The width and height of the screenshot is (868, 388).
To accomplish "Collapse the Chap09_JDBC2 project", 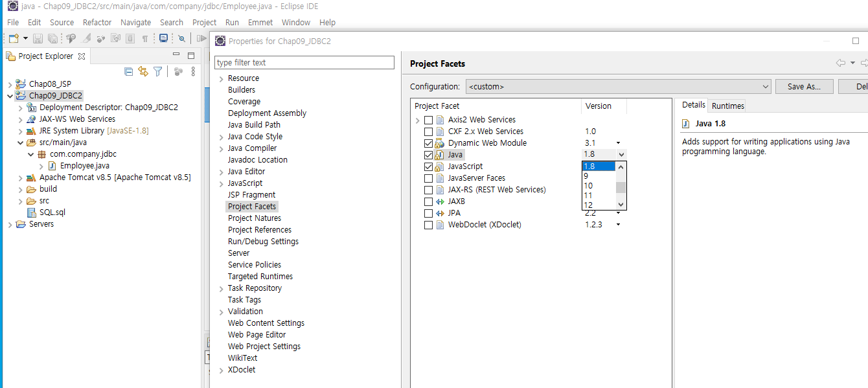I will (10, 96).
